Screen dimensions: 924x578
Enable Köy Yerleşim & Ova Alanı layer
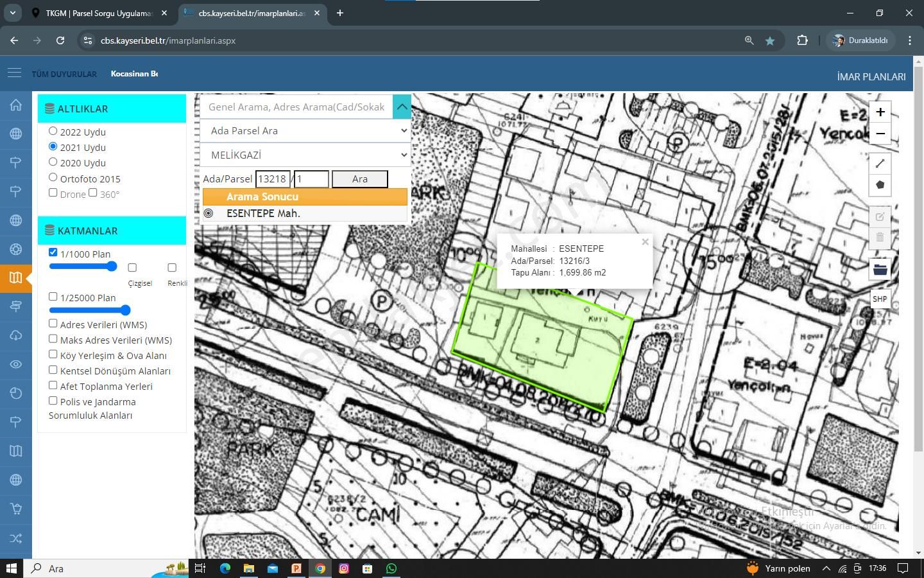tap(53, 355)
